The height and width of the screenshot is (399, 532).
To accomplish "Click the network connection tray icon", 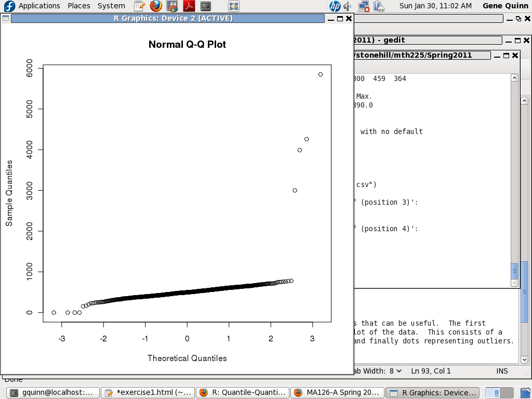I will tap(365, 6).
